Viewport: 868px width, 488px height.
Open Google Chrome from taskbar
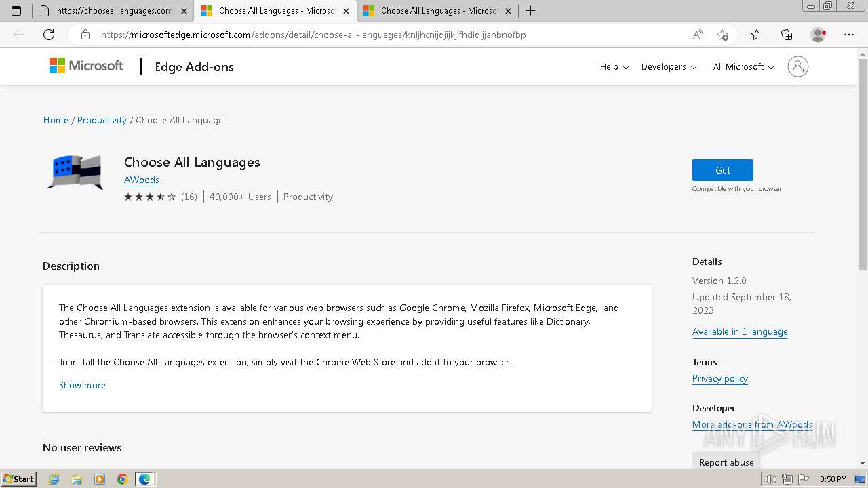[x=122, y=479]
